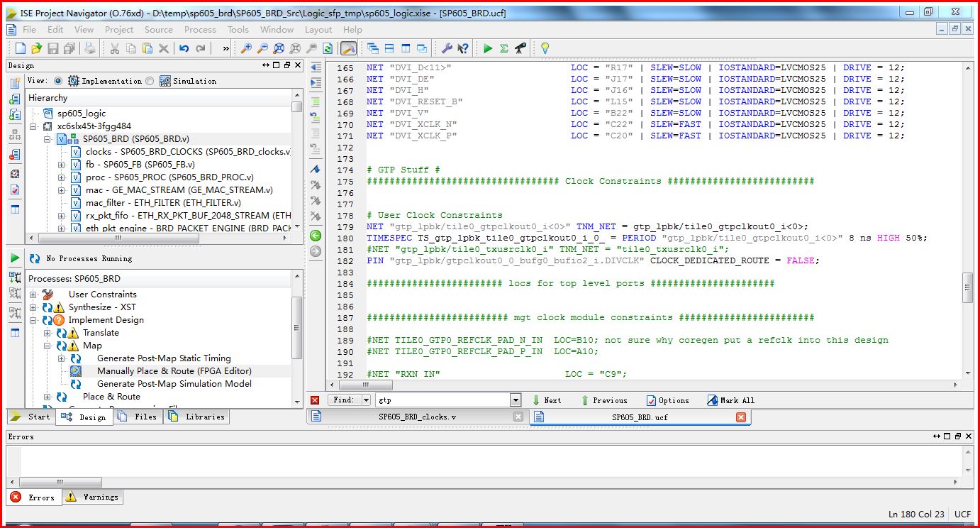Click the Refresh icon in toolbar
The height and width of the screenshot is (528, 980).
click(328, 48)
